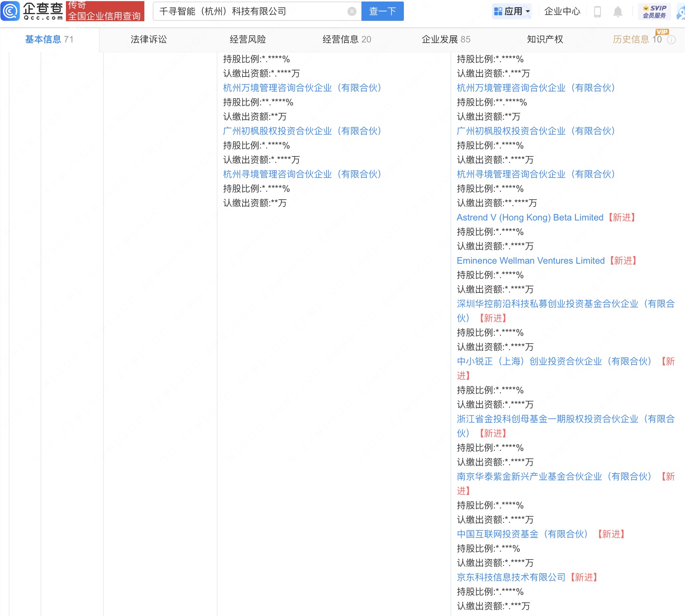Open the 南京华泰紫金新兴产业基金合伙企业 link
685x616 pixels.
(x=553, y=477)
